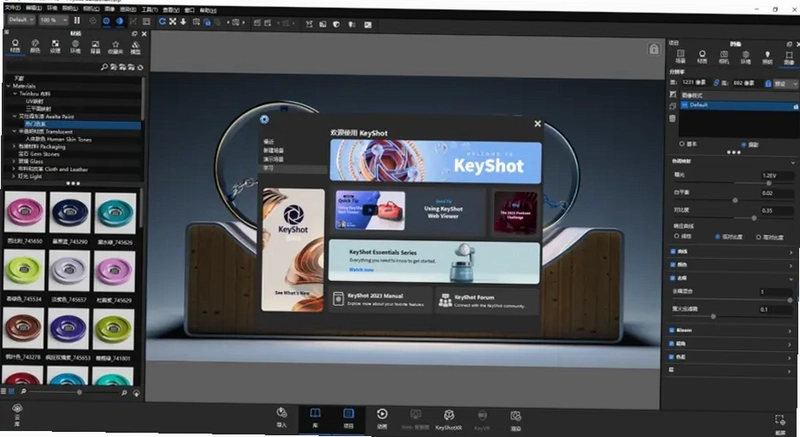Collapse the Twinbru folder in library tree
Screen dimensions: 800x437
point(15,94)
